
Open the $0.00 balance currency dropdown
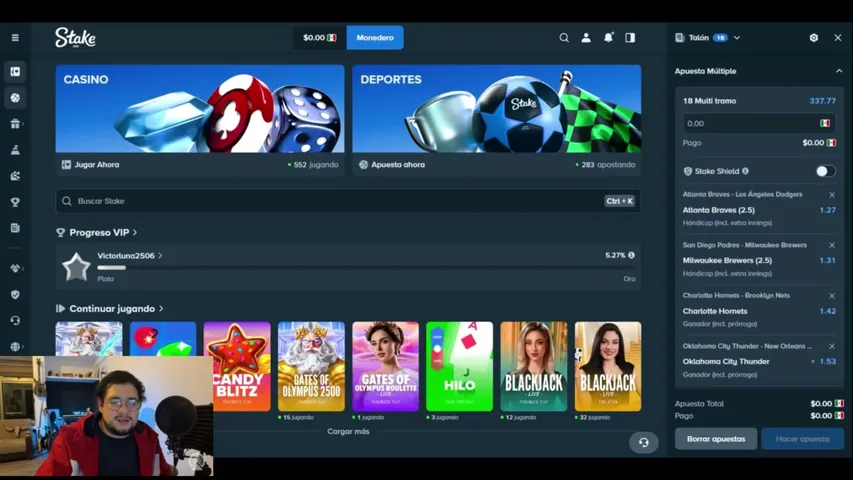[x=320, y=38]
